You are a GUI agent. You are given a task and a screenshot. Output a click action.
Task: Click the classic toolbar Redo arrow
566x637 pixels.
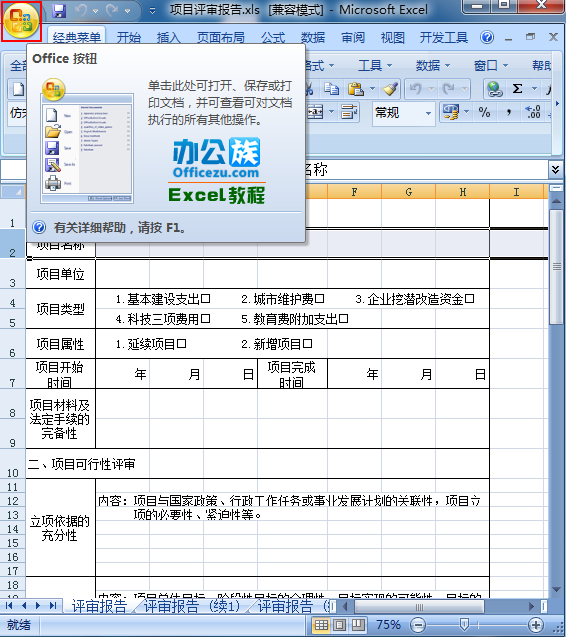click(449, 89)
